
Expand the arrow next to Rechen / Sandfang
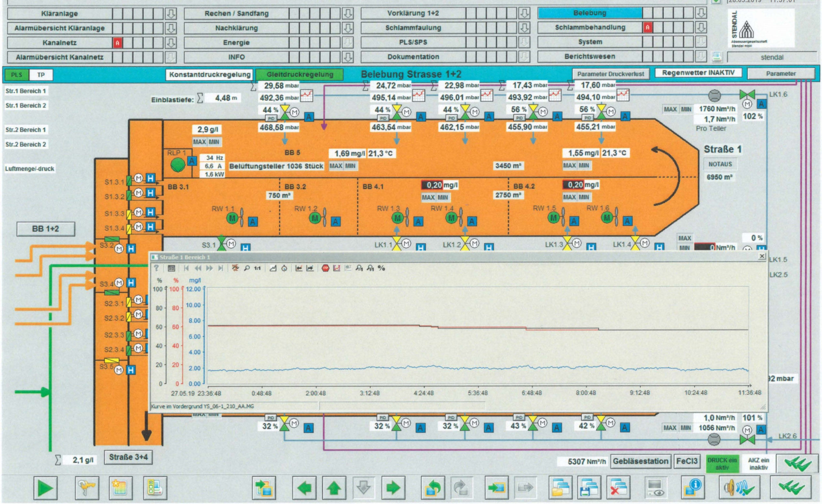coord(348,14)
